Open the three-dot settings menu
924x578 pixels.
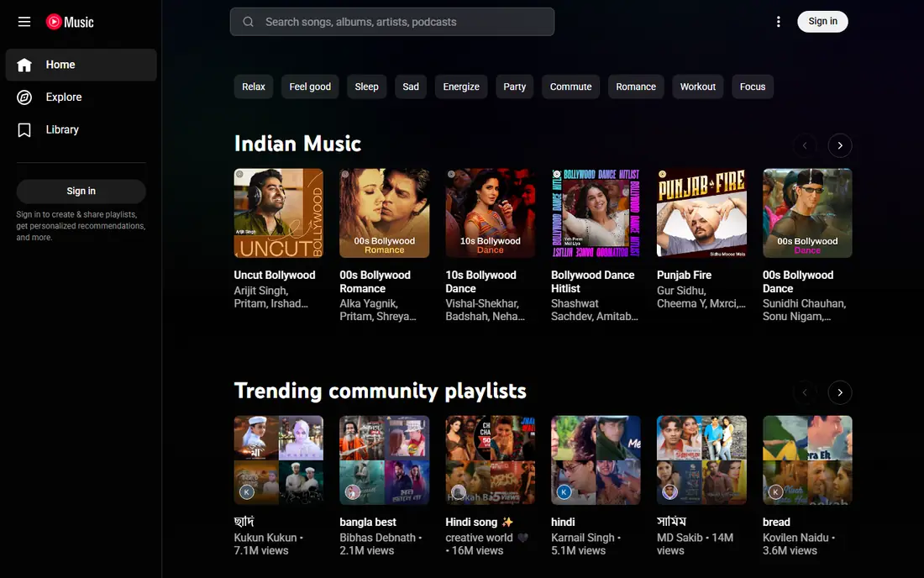pyautogui.click(x=779, y=22)
